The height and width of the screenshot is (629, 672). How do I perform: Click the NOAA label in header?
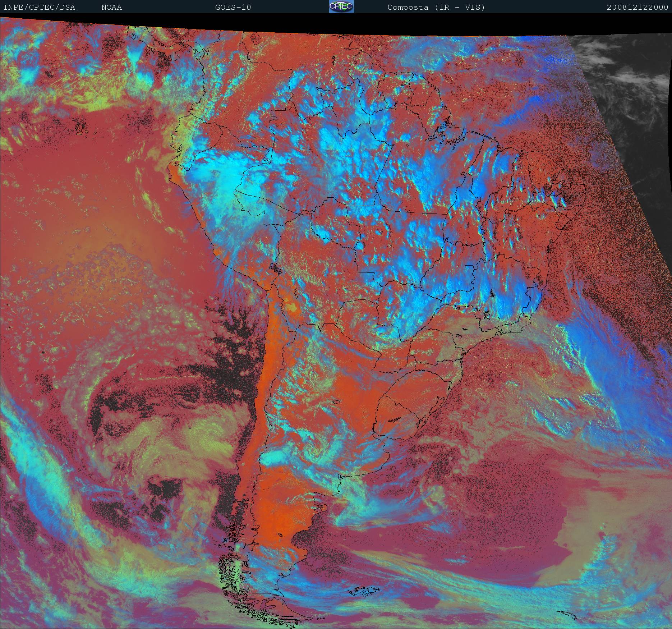(112, 7)
